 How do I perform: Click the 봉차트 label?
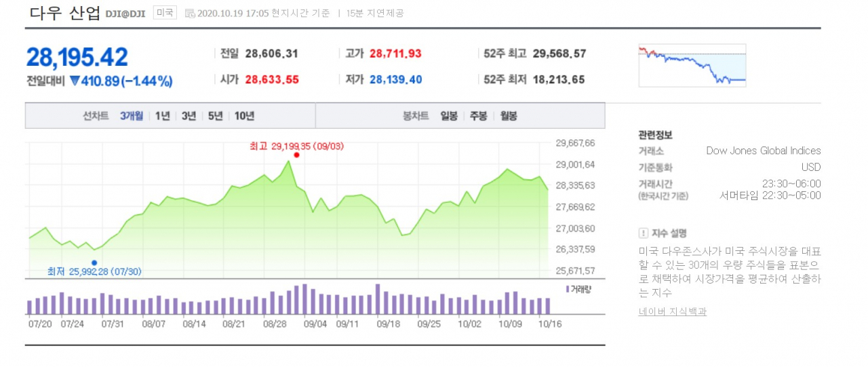click(416, 116)
